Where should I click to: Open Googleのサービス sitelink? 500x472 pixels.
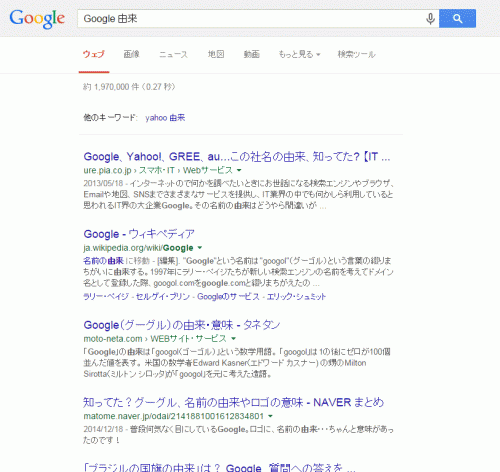coord(228,296)
